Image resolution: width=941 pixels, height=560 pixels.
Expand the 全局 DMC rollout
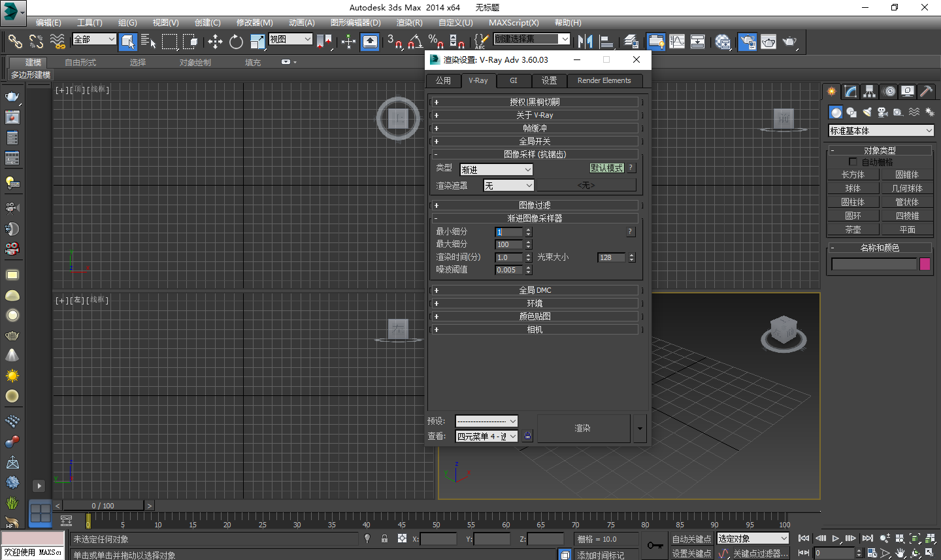tap(535, 290)
